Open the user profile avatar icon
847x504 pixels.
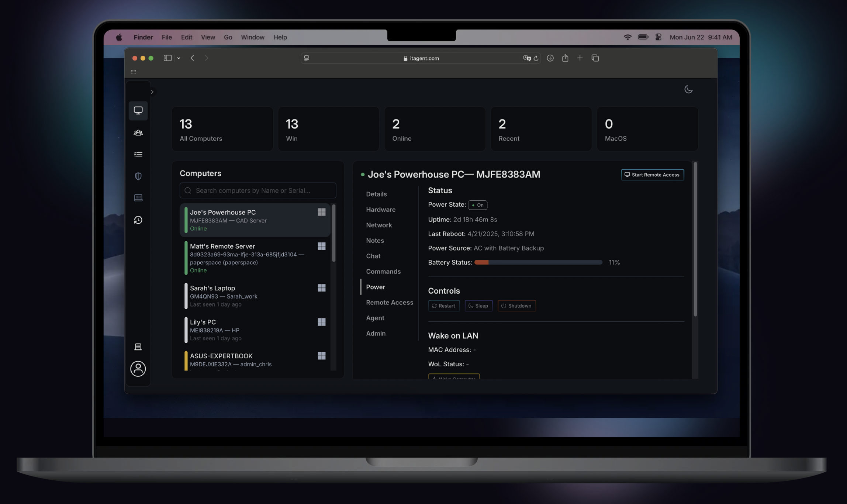(138, 369)
